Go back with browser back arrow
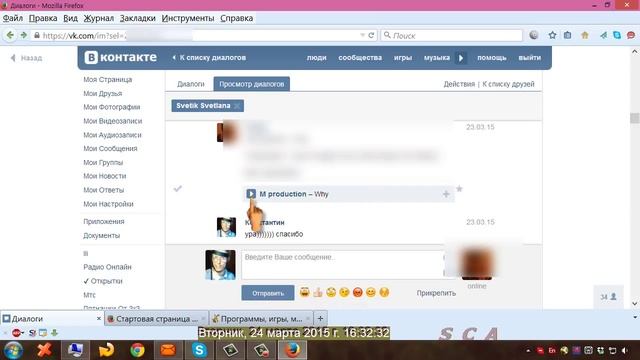640x360 pixels. tap(10, 36)
